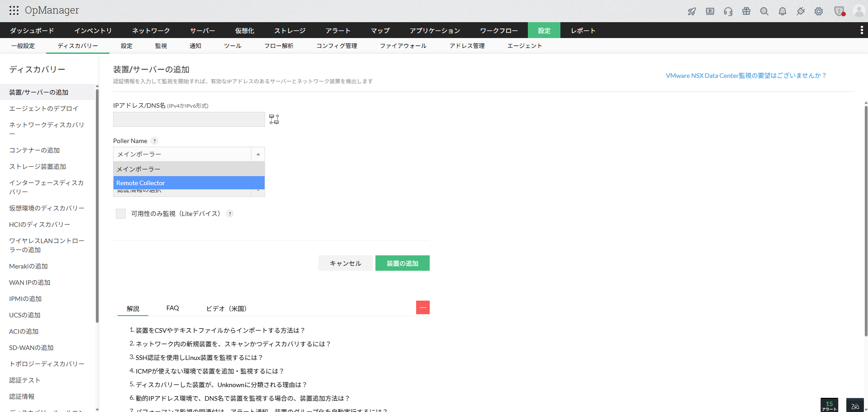Choose メインポーラー in the poller list
This screenshot has width=868, height=412.
[x=189, y=169]
